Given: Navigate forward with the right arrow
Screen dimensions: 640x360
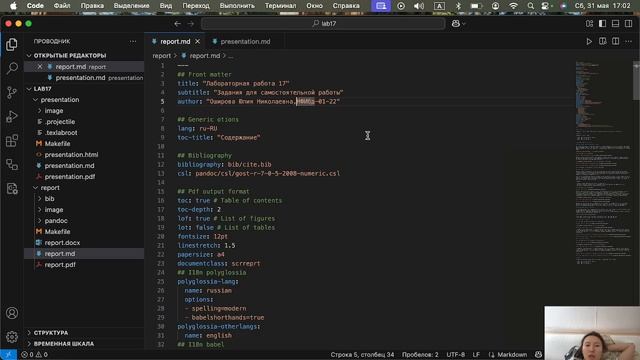Looking at the screenshot, I should pos(191,24).
